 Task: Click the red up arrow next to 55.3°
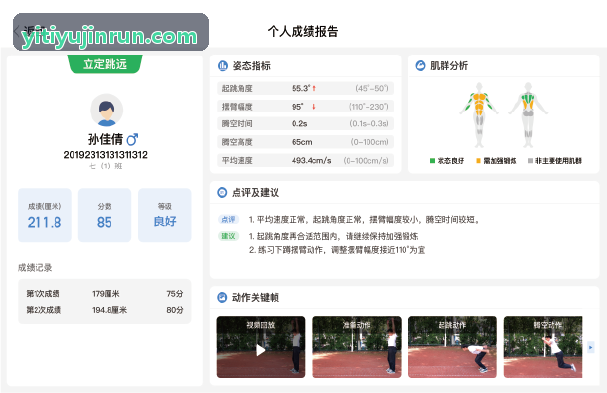(x=314, y=88)
